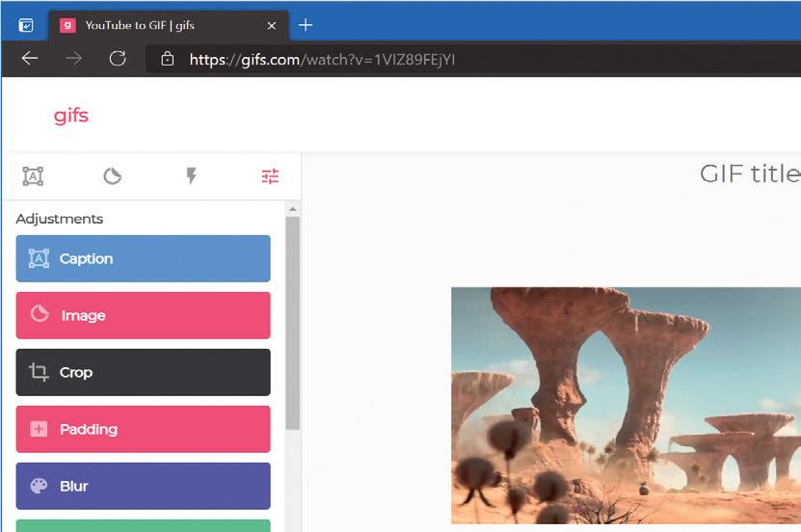Select the adjustments sliders icon

[x=270, y=176]
